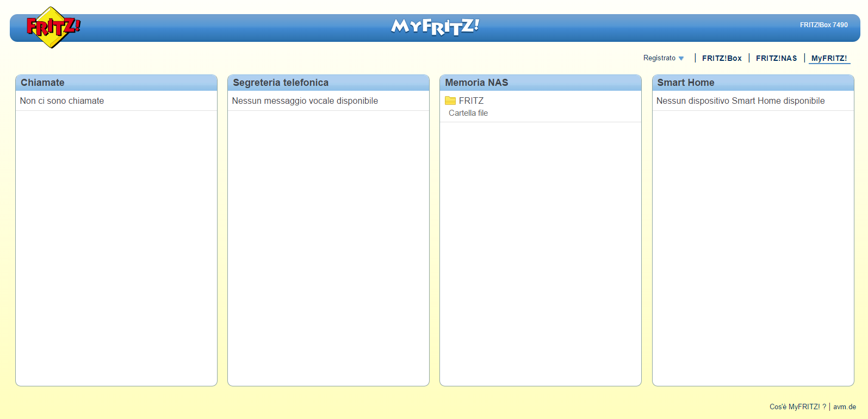Click the FRITZ!Box 7490 model label
This screenshot has width=868, height=419.
(x=823, y=25)
